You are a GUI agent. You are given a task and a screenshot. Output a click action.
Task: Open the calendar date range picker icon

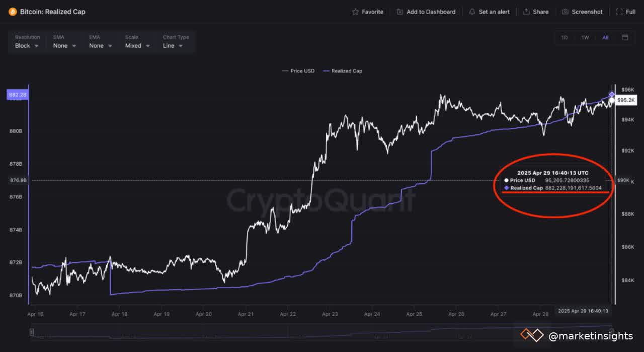tap(625, 37)
